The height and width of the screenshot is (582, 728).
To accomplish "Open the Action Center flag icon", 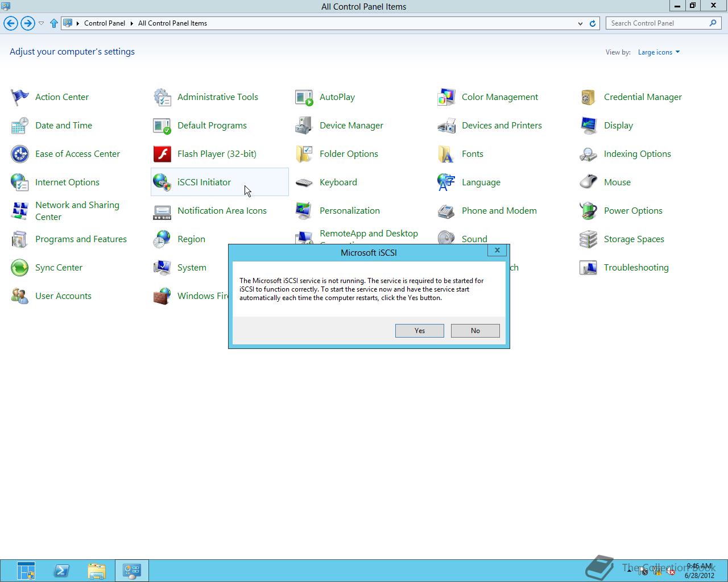I will coord(20,97).
